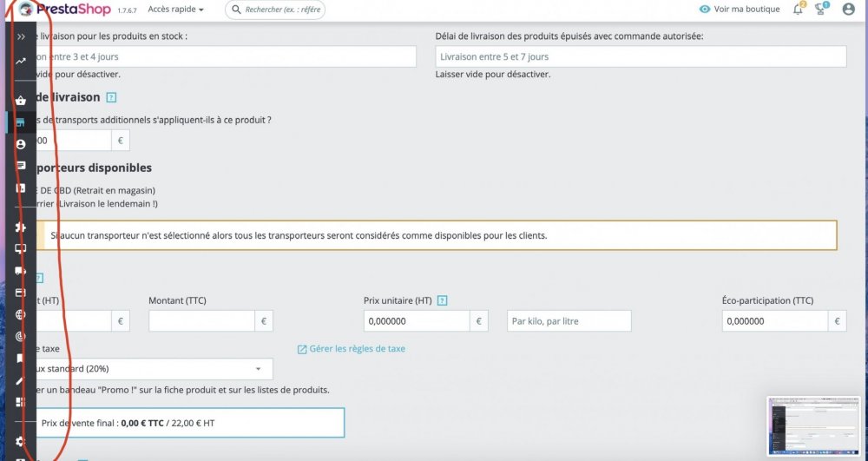Open Shipping truck icon in sidebar
868x461 pixels.
21,270
